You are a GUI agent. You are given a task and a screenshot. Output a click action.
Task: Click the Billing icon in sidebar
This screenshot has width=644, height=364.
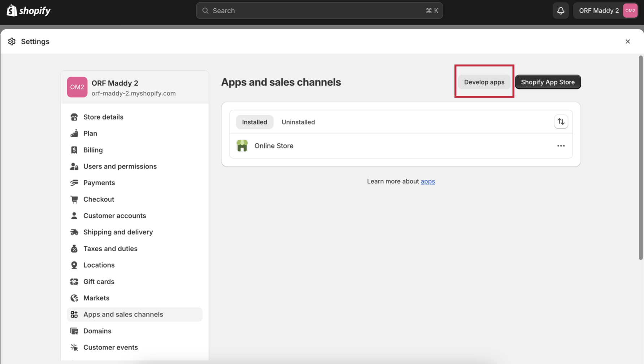point(74,150)
